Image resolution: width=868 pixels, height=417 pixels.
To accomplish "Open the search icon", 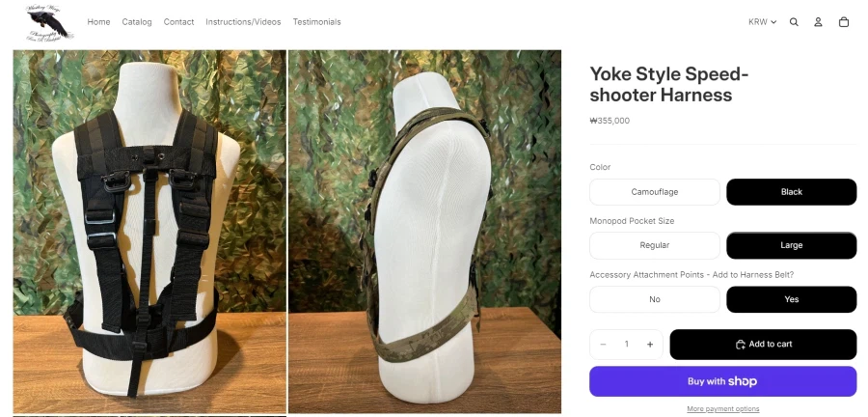I will (794, 22).
